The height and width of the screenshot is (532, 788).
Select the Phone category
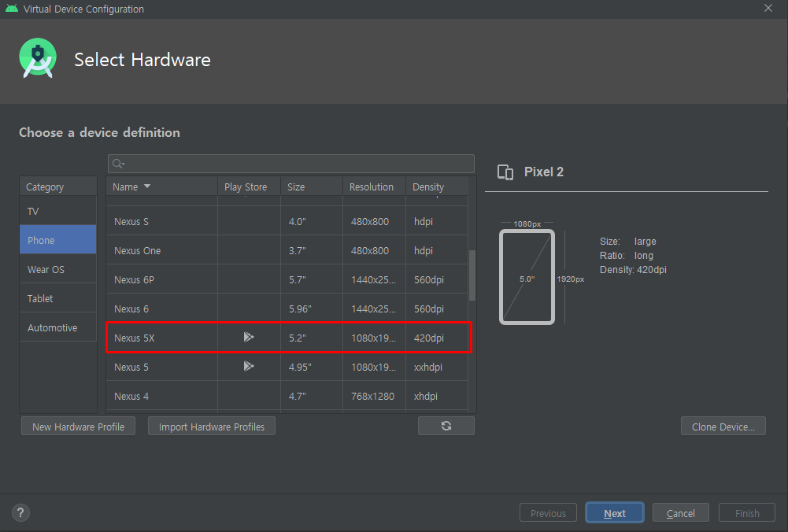(x=57, y=239)
